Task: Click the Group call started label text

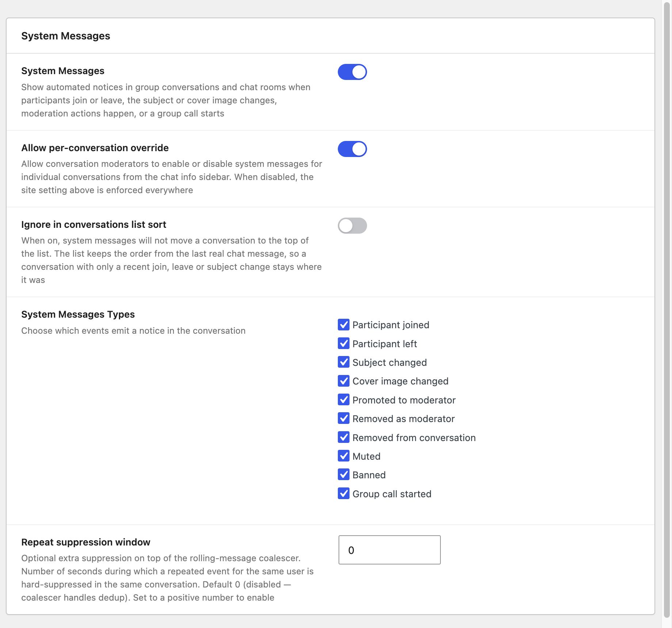Action: coord(392,494)
